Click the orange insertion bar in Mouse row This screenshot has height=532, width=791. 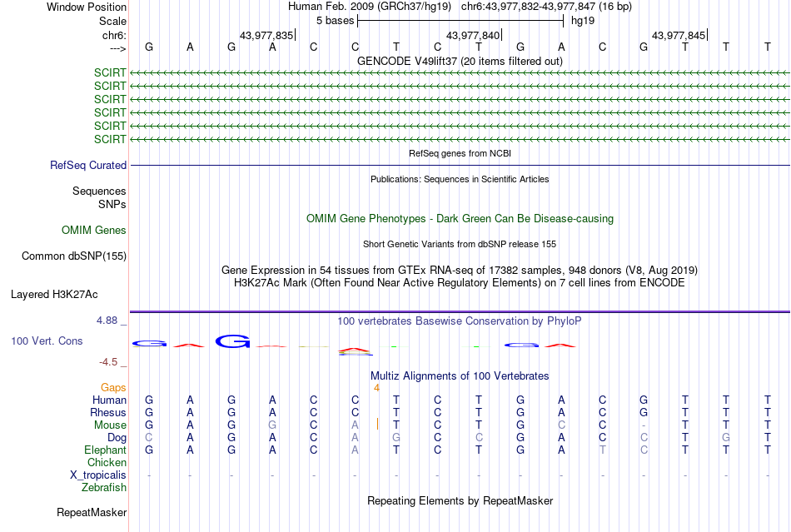[x=377, y=424]
